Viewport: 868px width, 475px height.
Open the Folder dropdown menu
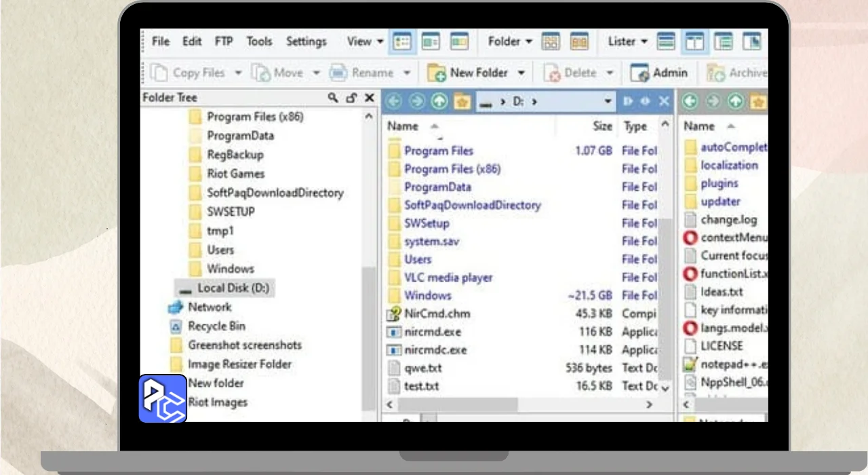(510, 41)
